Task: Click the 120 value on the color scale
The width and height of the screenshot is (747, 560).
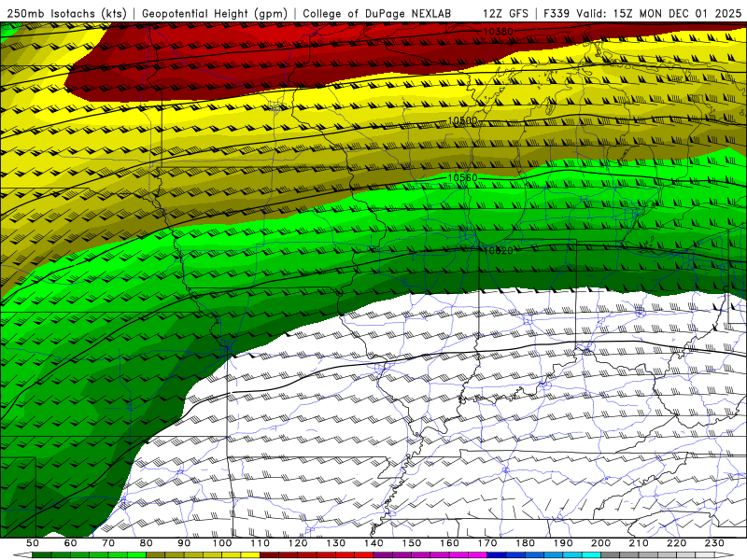Action: tap(298, 543)
